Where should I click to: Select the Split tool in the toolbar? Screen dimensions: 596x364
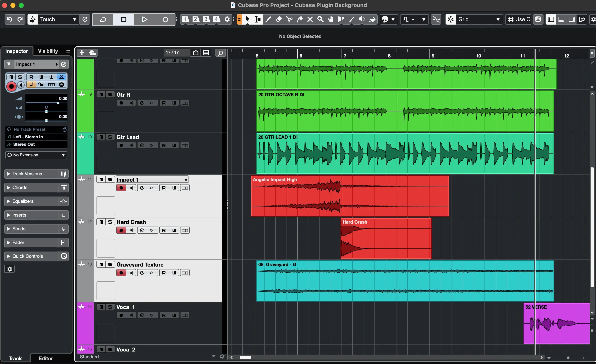click(289, 19)
